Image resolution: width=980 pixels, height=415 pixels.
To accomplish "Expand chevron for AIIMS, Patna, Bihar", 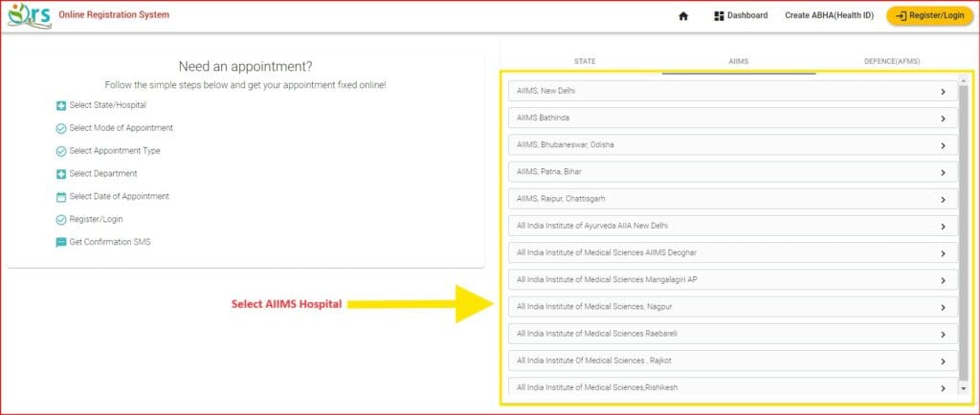I will [943, 172].
